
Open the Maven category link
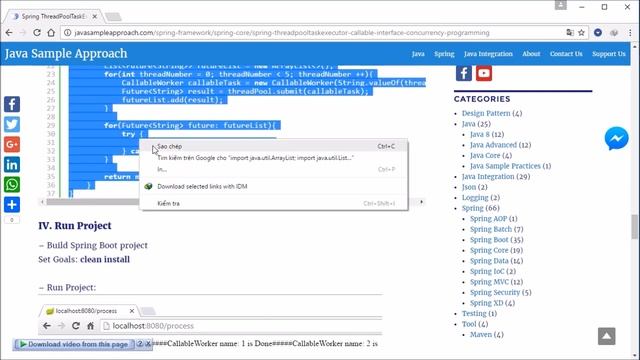[481, 335]
